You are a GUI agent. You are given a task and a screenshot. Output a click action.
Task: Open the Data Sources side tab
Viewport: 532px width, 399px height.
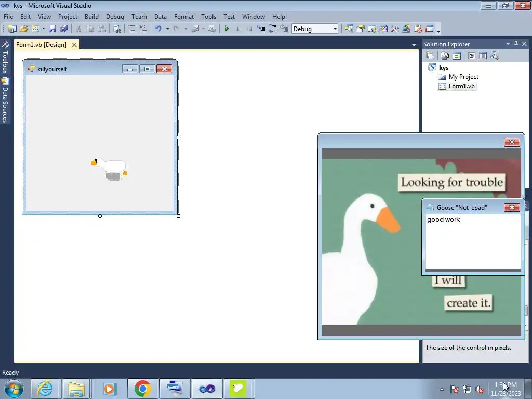click(x=5, y=100)
